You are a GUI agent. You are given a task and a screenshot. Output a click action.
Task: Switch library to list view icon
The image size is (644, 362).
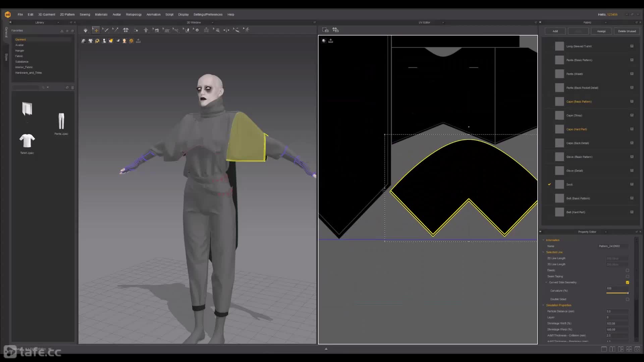[72, 87]
